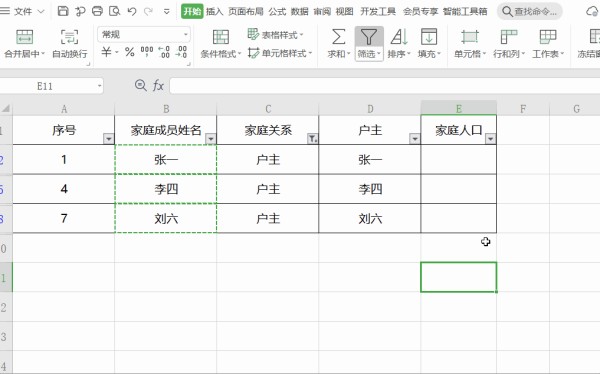The image size is (600, 374).
Task: Click the decrease decimal places icon
Action: 181,52
